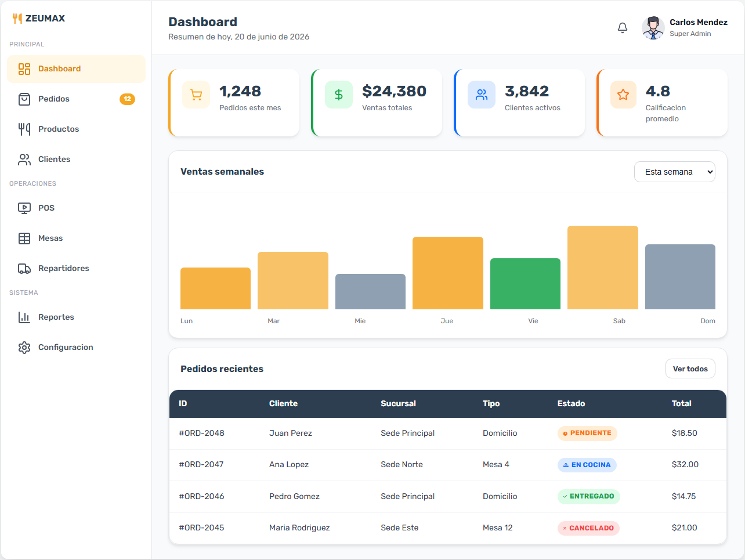
Task: Click the green Vie bar in chart
Action: point(525,284)
